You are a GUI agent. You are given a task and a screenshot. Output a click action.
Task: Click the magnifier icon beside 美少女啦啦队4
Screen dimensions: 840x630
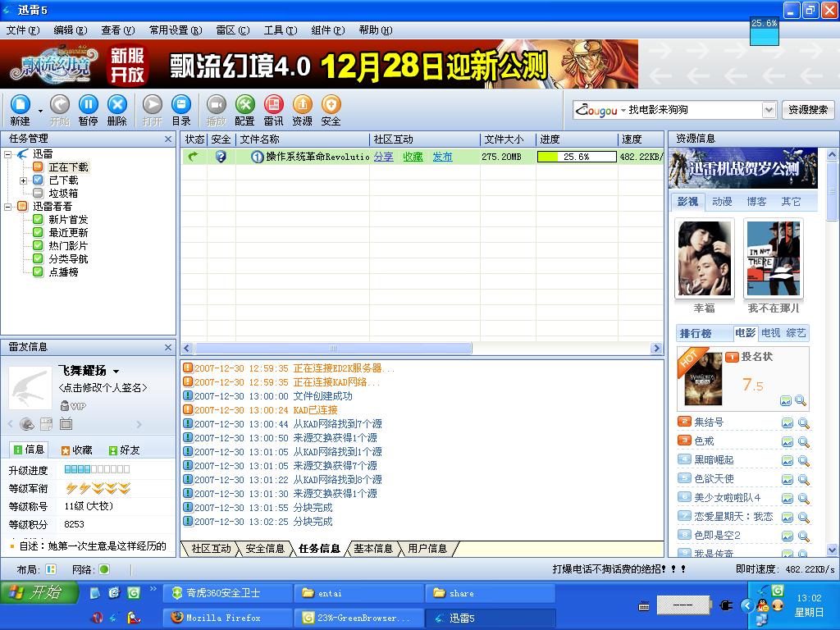click(x=804, y=498)
